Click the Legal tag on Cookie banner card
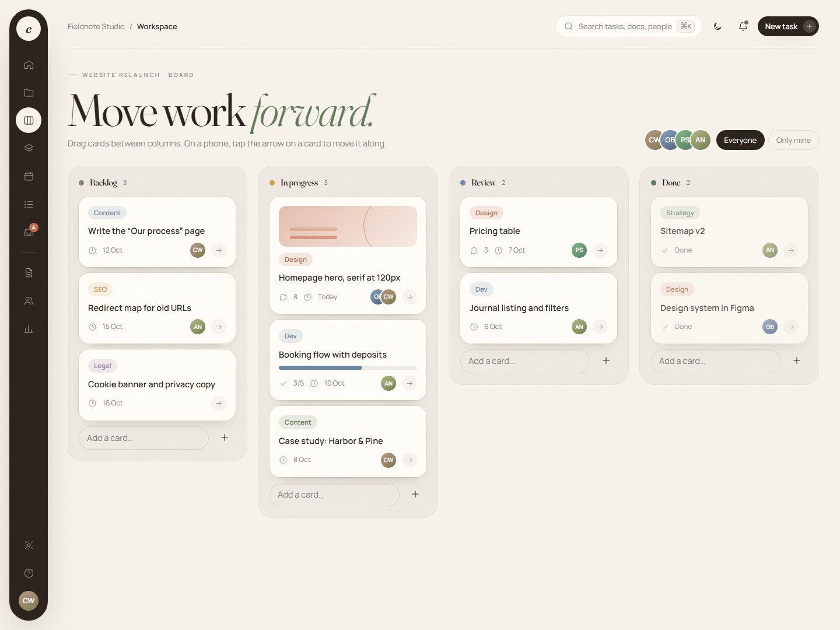840x630 pixels. (103, 366)
